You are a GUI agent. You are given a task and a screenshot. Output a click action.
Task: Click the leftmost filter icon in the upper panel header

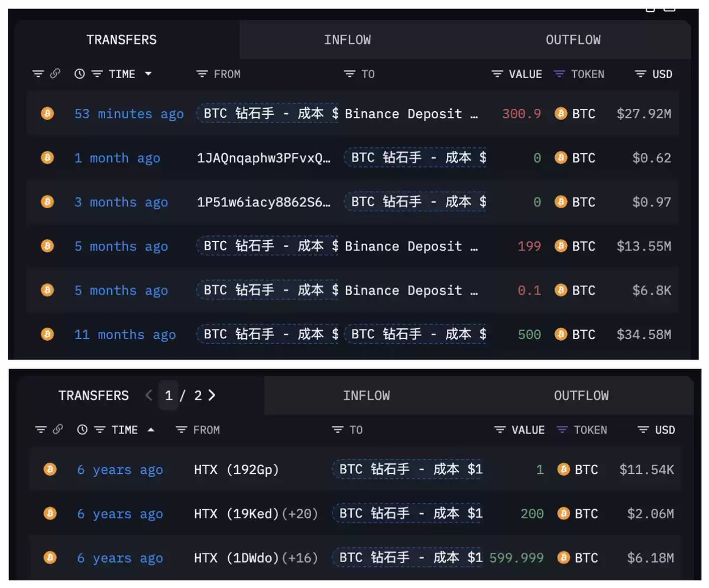38,74
